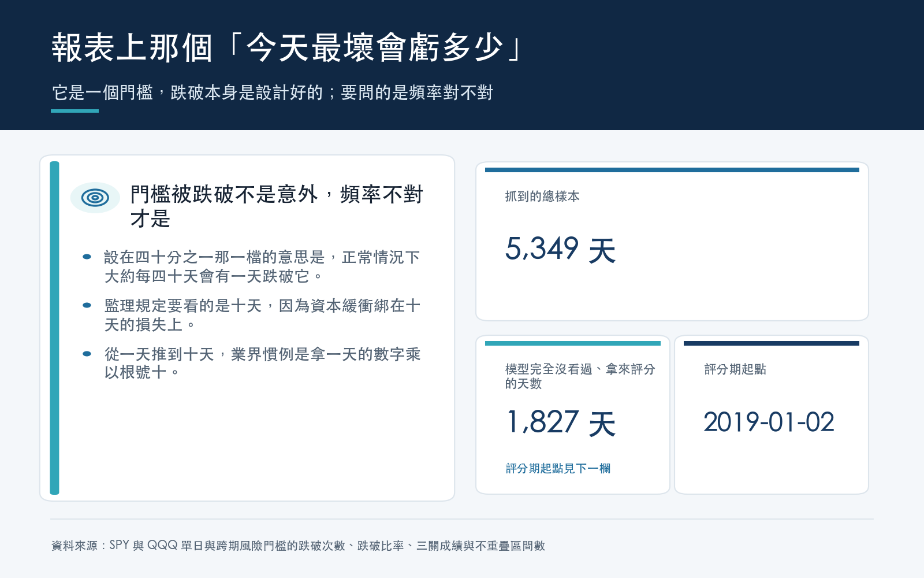Screen dimensions: 924x578
Task: Click the label 模型完全沒看過、拿來評分的天數
Action: point(580,376)
